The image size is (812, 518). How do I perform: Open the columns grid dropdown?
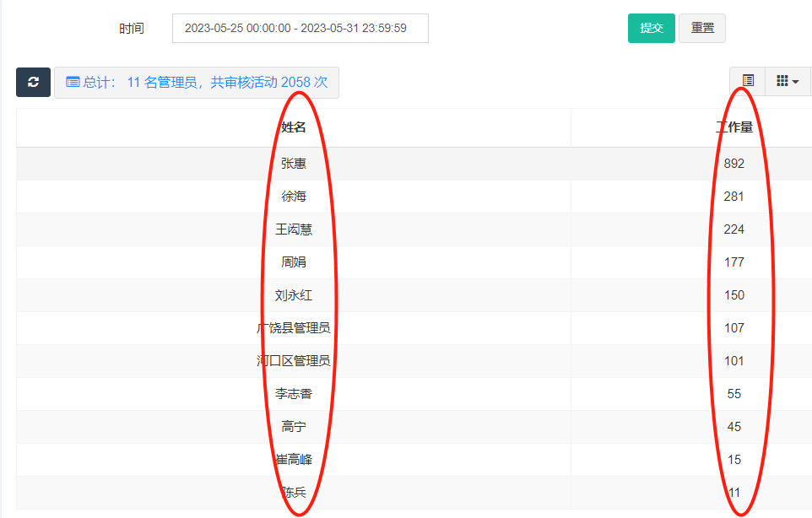[788, 81]
